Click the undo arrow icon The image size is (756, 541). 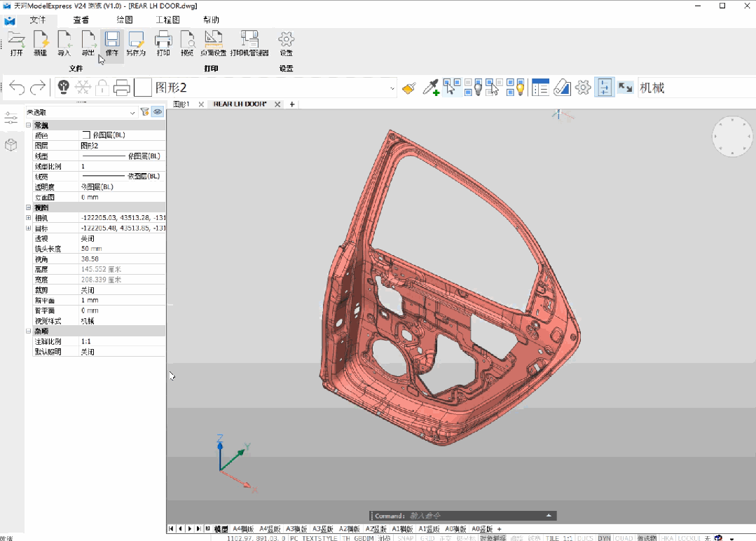click(17, 88)
